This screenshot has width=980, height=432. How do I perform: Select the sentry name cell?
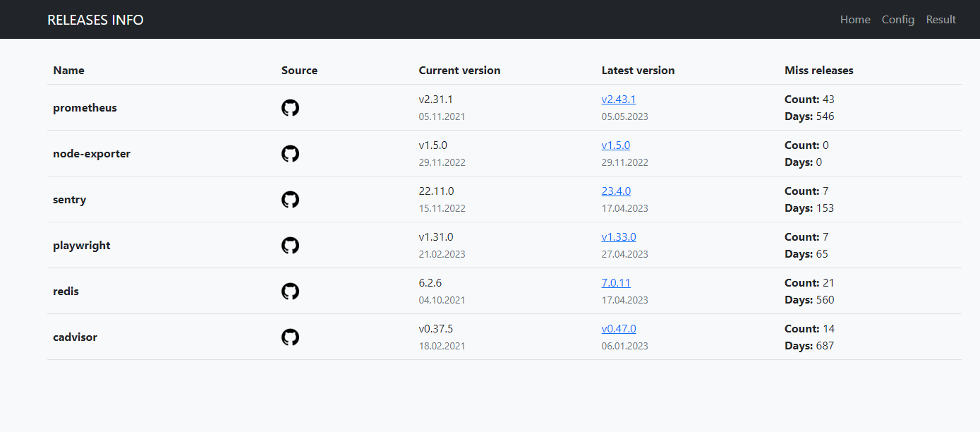click(69, 200)
